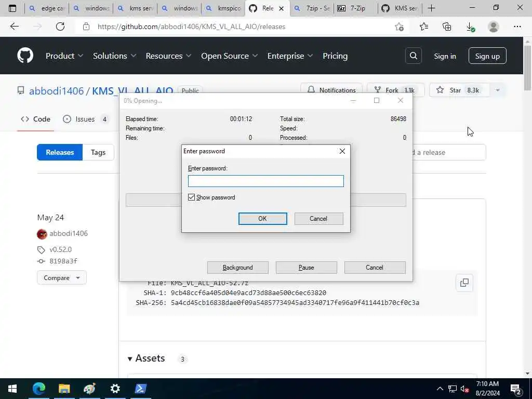Expand the Resources dropdown
The width and height of the screenshot is (532, 399).
click(x=168, y=56)
